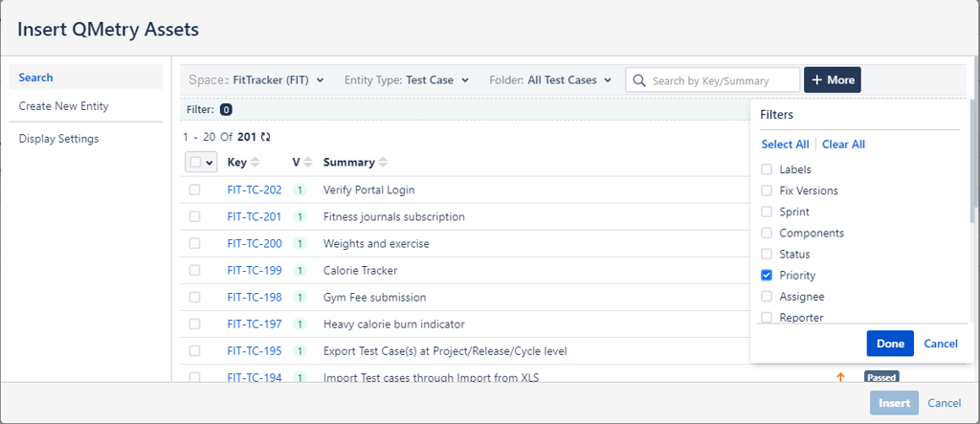Switch to Display Settings section
Screen dimensions: 980x424
pyautogui.click(x=58, y=139)
